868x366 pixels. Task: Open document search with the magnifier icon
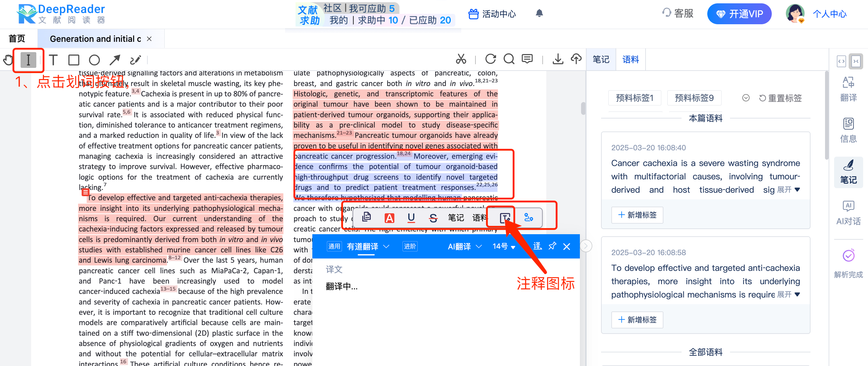tap(509, 59)
